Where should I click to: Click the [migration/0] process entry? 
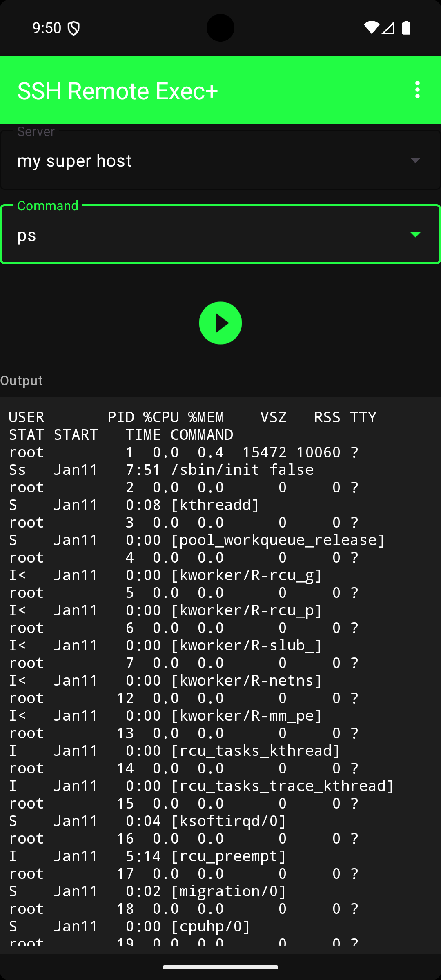[229, 891]
